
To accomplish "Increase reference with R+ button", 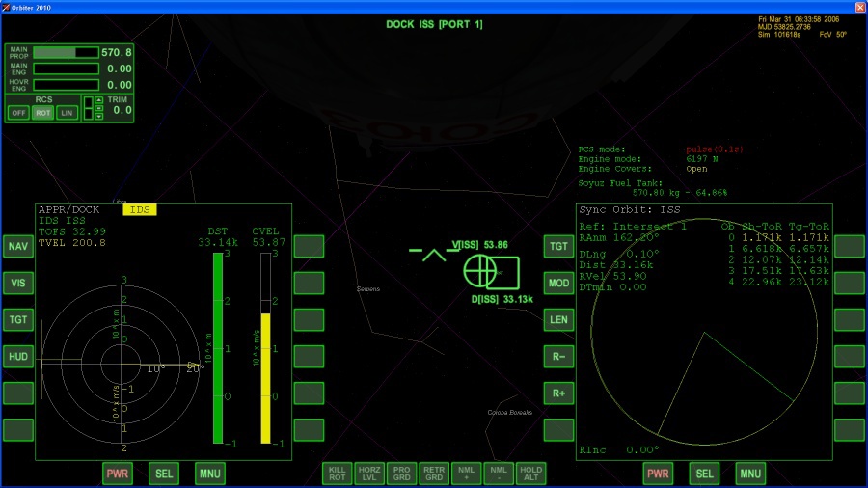I will 558,393.
